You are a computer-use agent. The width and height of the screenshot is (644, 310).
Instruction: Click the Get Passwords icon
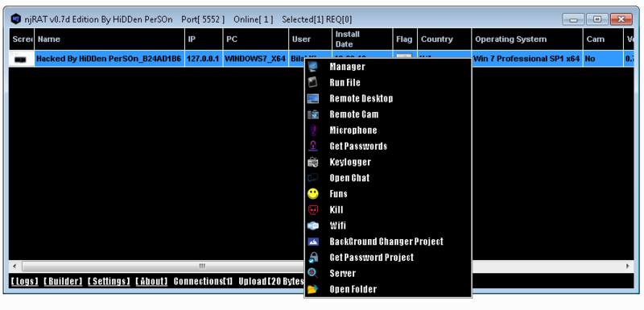[313, 147]
